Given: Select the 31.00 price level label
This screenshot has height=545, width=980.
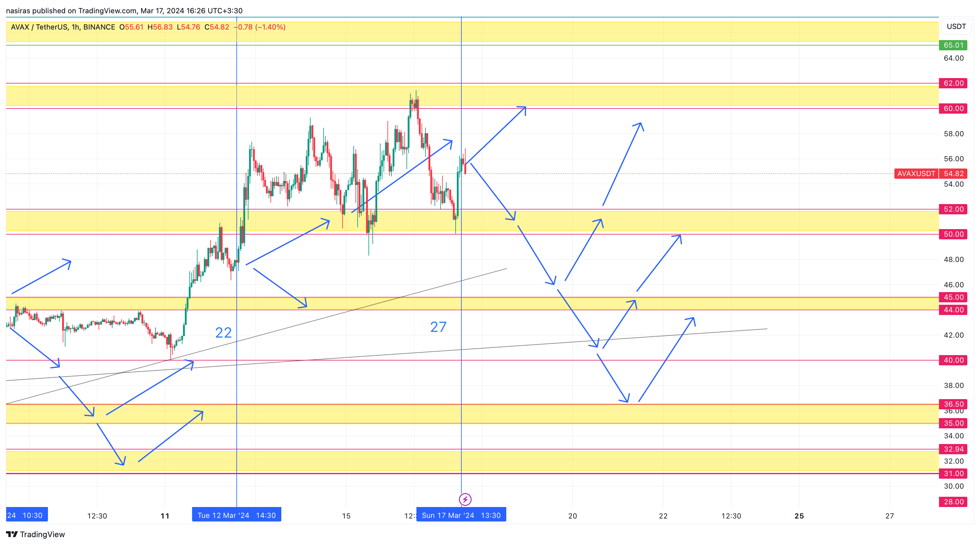Looking at the screenshot, I should click(953, 474).
